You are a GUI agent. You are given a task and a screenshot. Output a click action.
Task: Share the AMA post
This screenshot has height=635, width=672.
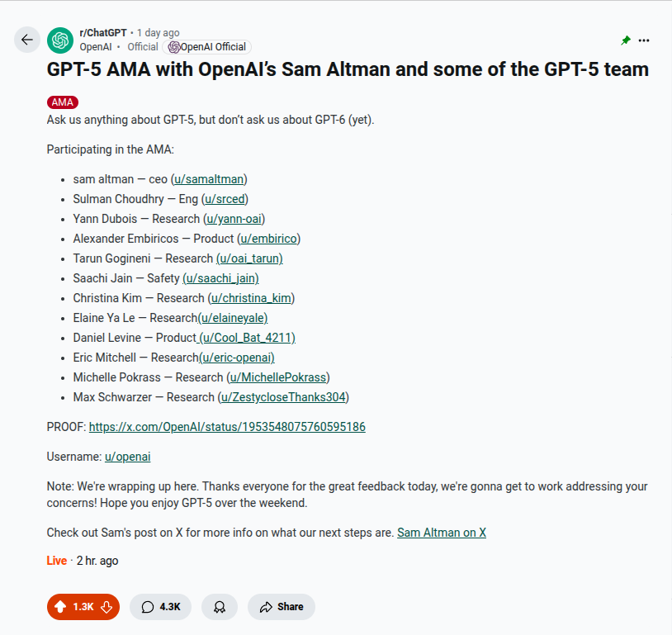click(282, 607)
